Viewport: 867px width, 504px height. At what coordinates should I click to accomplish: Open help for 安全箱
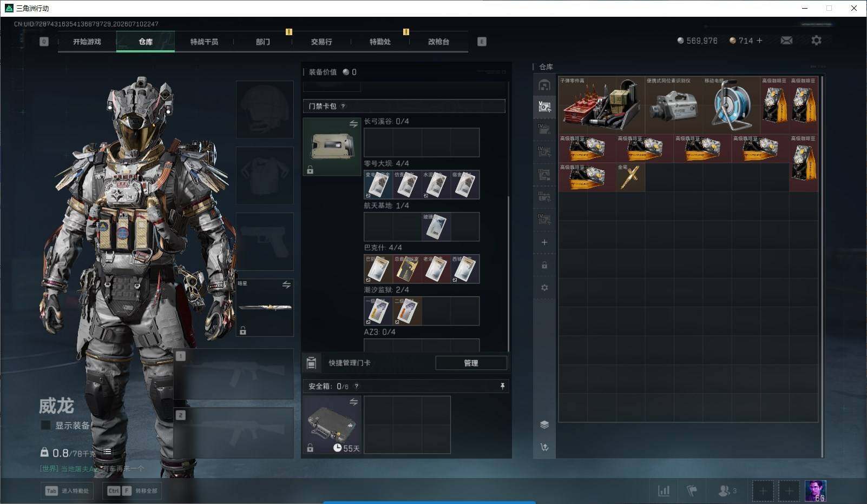point(356,386)
